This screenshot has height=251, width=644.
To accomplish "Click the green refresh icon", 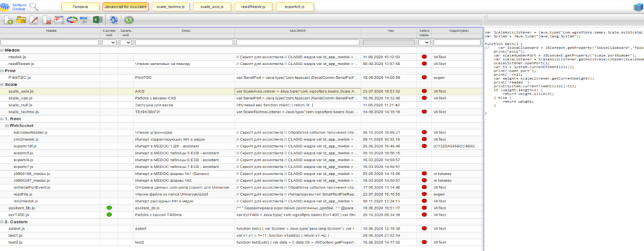I will tap(129, 20).
